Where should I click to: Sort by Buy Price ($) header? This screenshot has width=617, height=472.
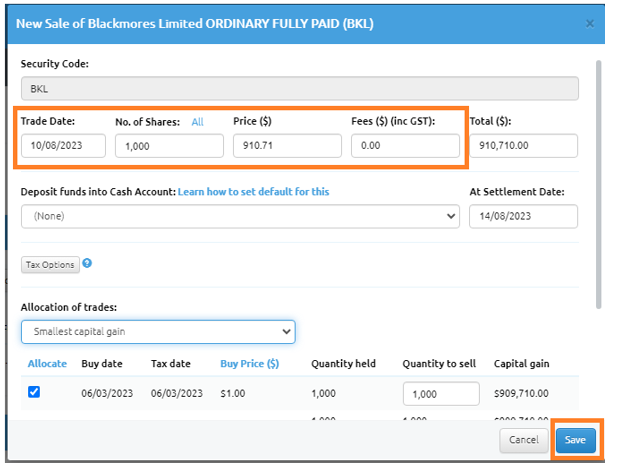[249, 363]
